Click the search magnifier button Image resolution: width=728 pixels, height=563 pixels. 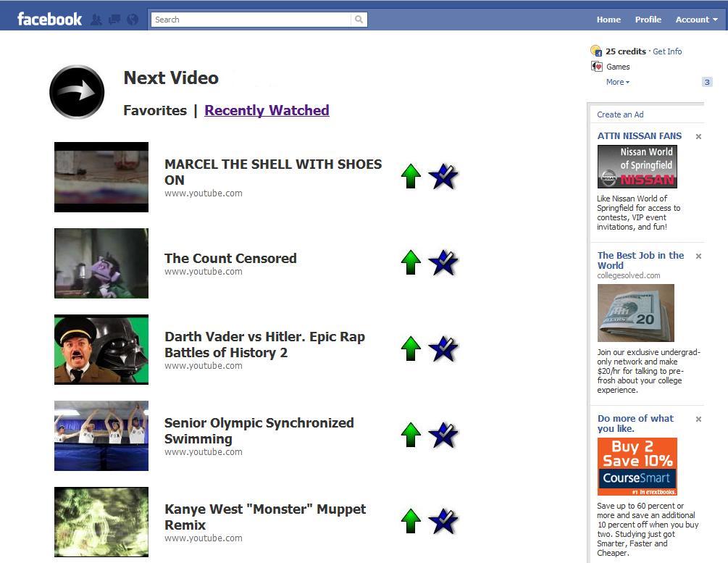tap(359, 20)
